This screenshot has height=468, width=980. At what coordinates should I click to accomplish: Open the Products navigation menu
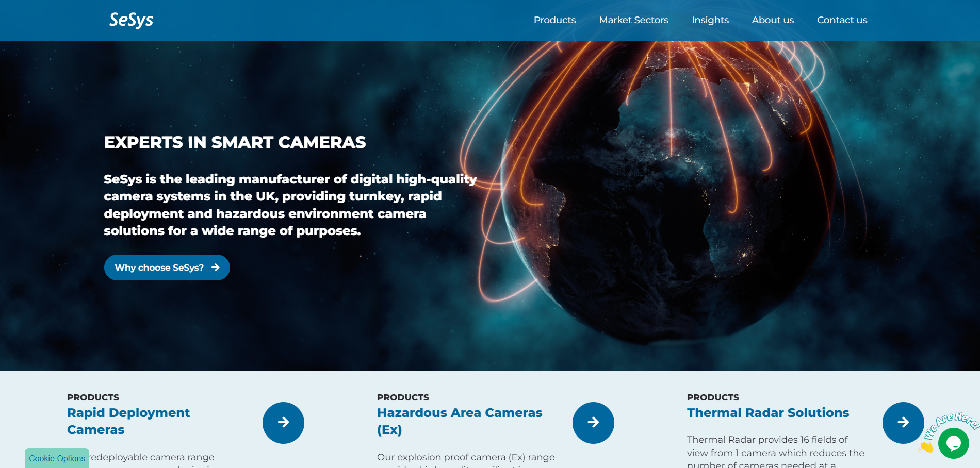pos(554,20)
